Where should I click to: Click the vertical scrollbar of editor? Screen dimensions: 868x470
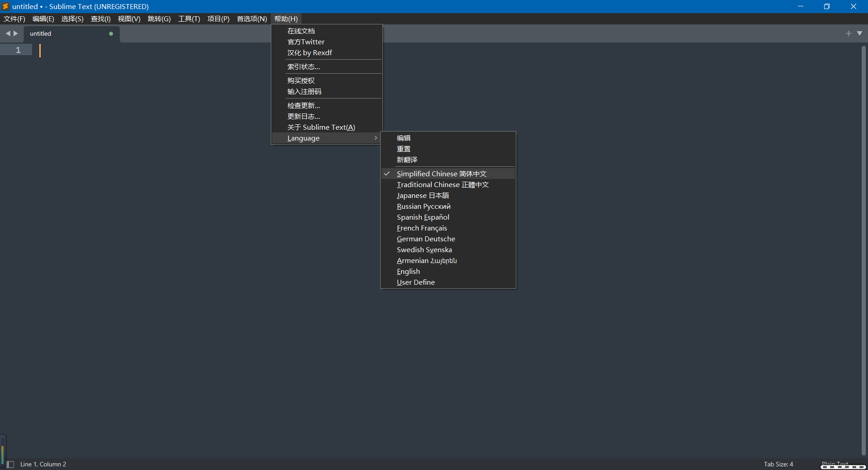(863, 250)
